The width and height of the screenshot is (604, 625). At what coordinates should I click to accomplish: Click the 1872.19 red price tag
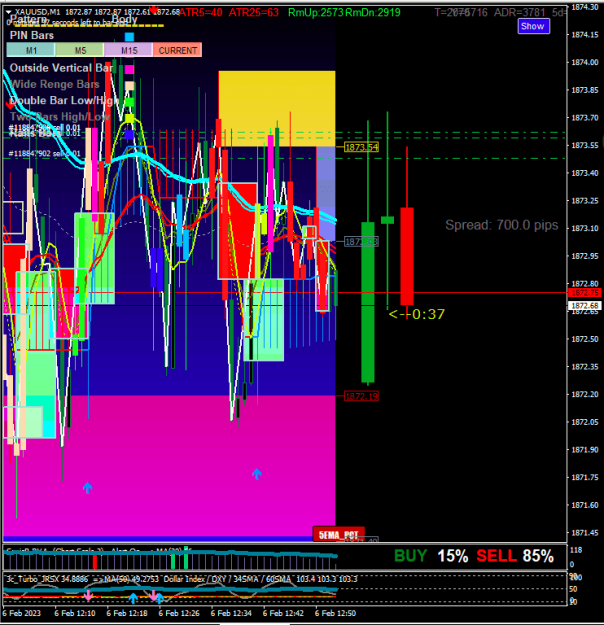361,396
